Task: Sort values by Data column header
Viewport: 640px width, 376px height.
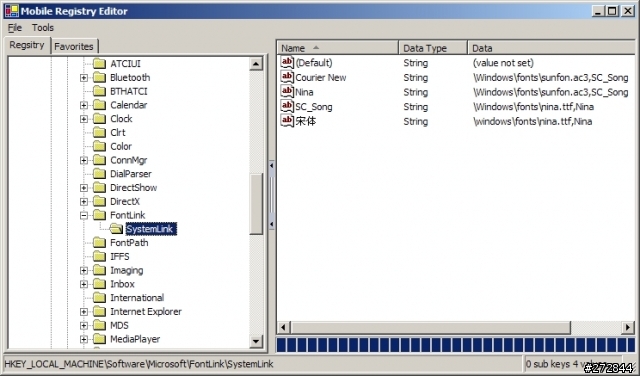Action: coord(551,48)
